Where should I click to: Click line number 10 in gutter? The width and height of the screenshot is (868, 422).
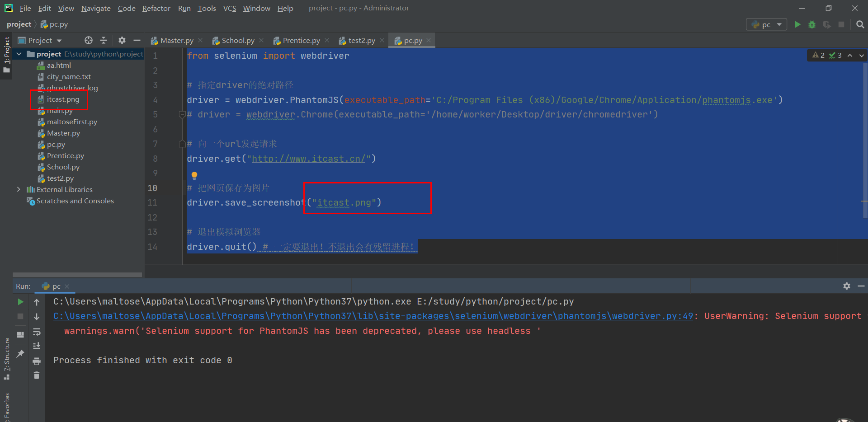click(152, 188)
